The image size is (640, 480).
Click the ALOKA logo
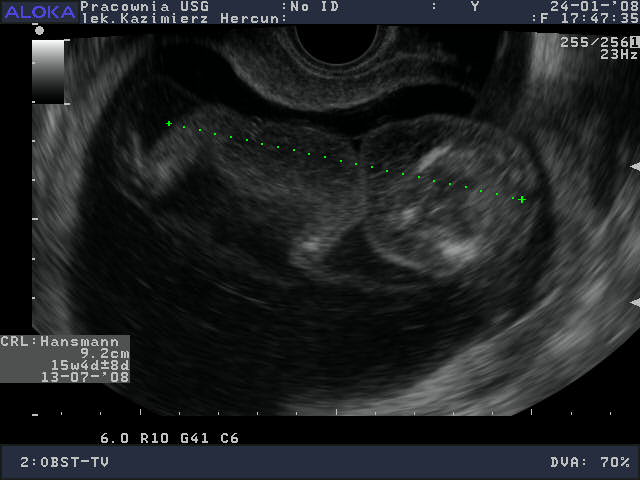point(40,12)
